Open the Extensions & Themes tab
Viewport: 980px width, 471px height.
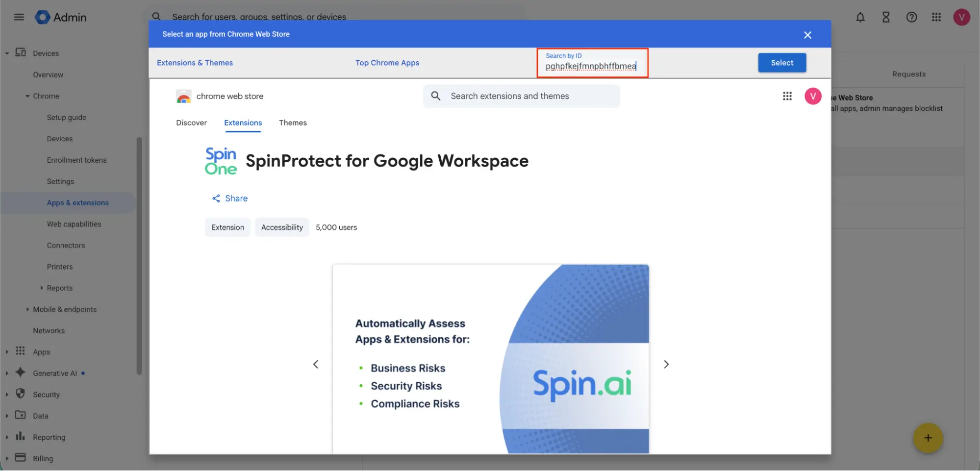pos(195,63)
